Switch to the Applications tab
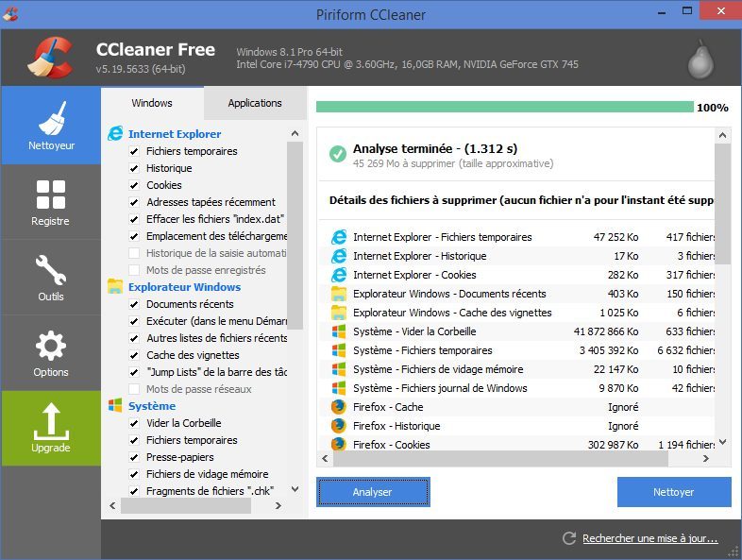This screenshot has height=560, width=742. click(x=255, y=103)
